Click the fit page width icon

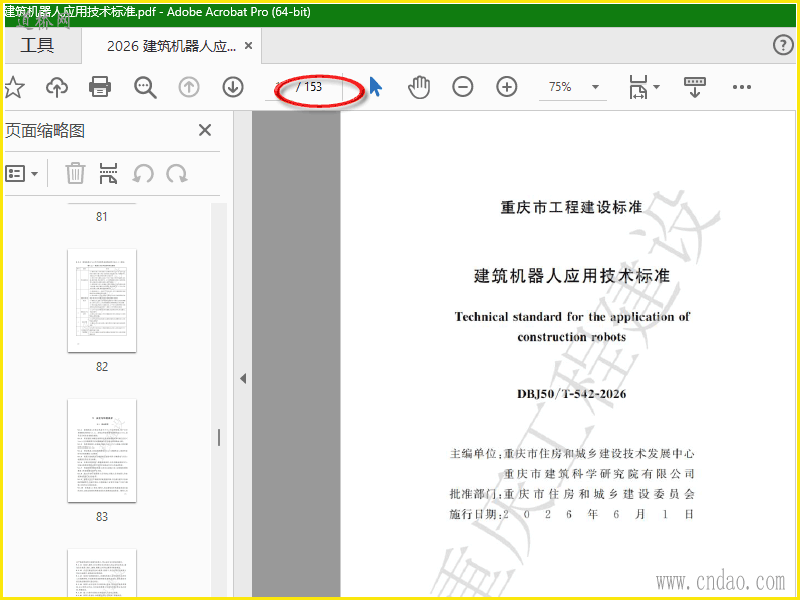(x=638, y=87)
